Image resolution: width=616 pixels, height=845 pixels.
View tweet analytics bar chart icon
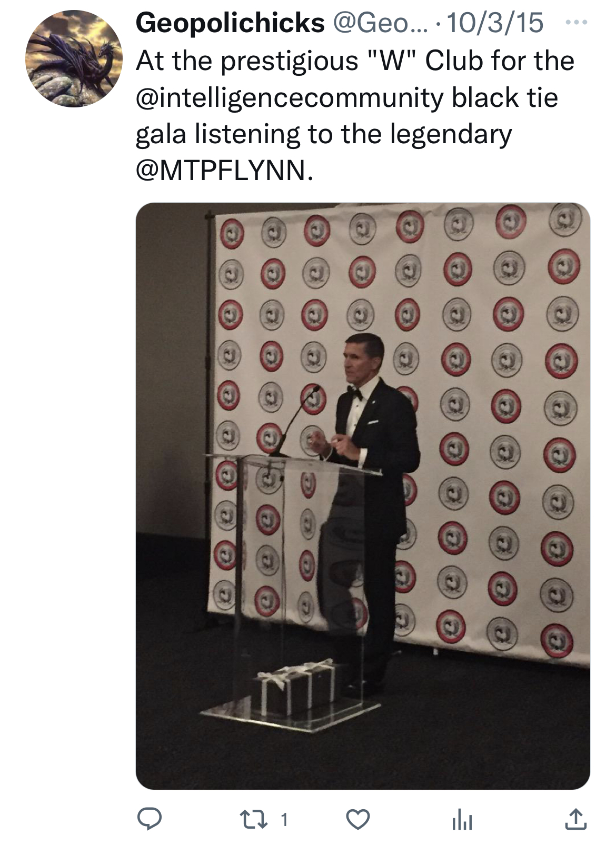point(462,820)
